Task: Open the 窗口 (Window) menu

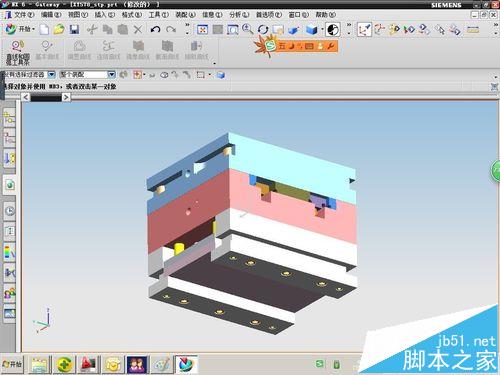Action: pyautogui.click(x=299, y=15)
